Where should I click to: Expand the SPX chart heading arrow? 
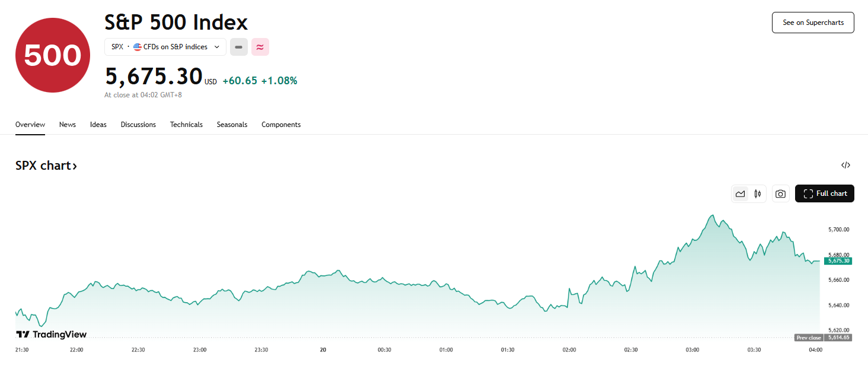point(75,166)
